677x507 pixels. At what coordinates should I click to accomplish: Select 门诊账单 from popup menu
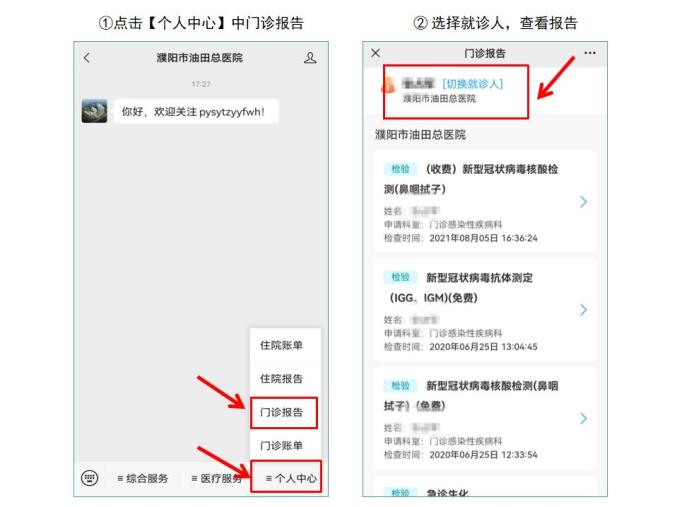[x=282, y=445]
